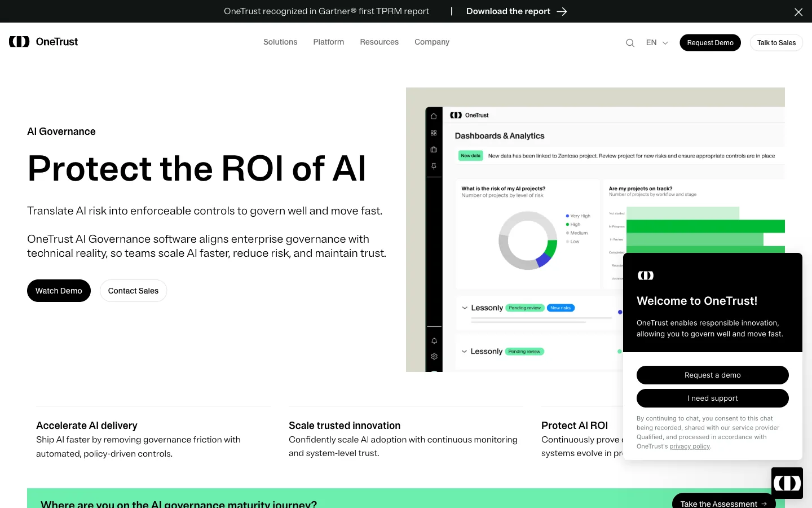Click the Very High legend entry
Screen dimensions: 812x508
[x=578, y=216]
